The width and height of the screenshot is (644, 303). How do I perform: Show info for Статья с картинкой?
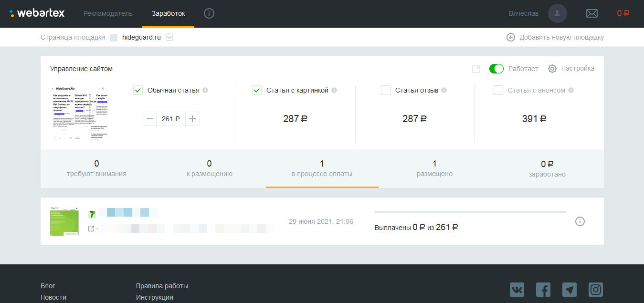click(334, 90)
